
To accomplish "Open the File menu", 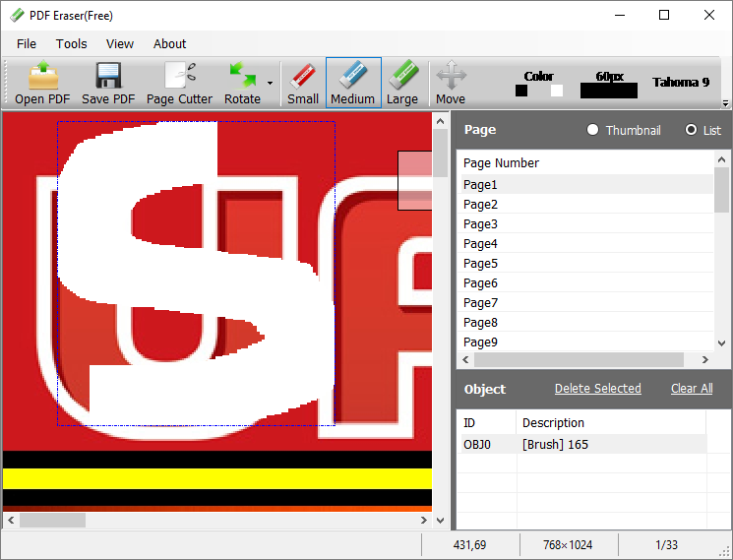I will (27, 44).
